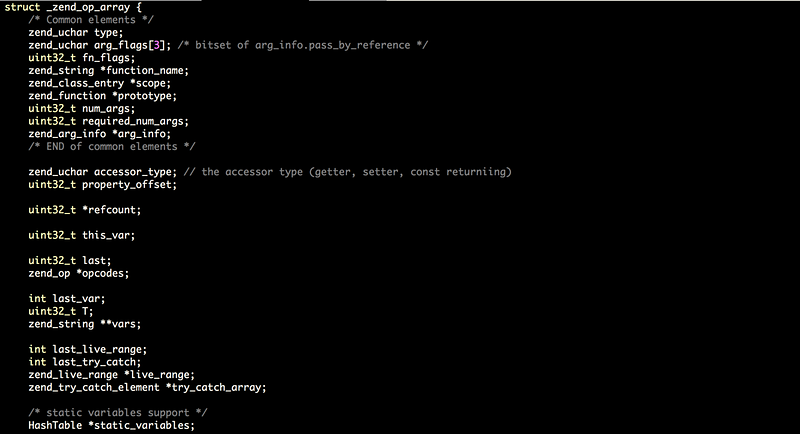The image size is (800, 434).
Task: Place cursor on property_offset line
Action: coord(103,185)
